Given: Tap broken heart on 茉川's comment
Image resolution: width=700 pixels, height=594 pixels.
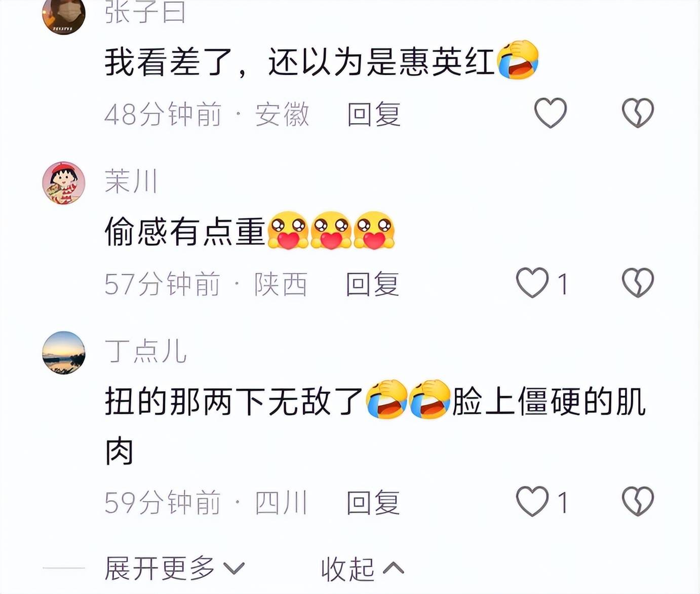Looking at the screenshot, I should (638, 282).
